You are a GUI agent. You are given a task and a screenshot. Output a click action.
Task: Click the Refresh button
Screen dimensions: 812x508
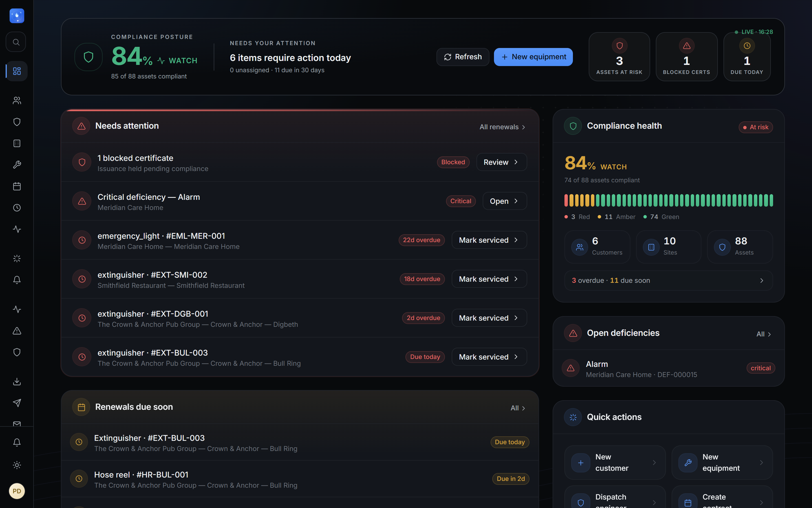[x=463, y=57]
